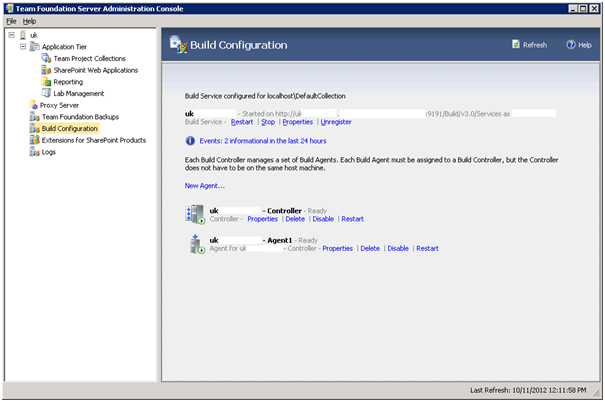Click the SharePoint Web Applications icon
The height and width of the screenshot is (402, 605).
coord(46,70)
